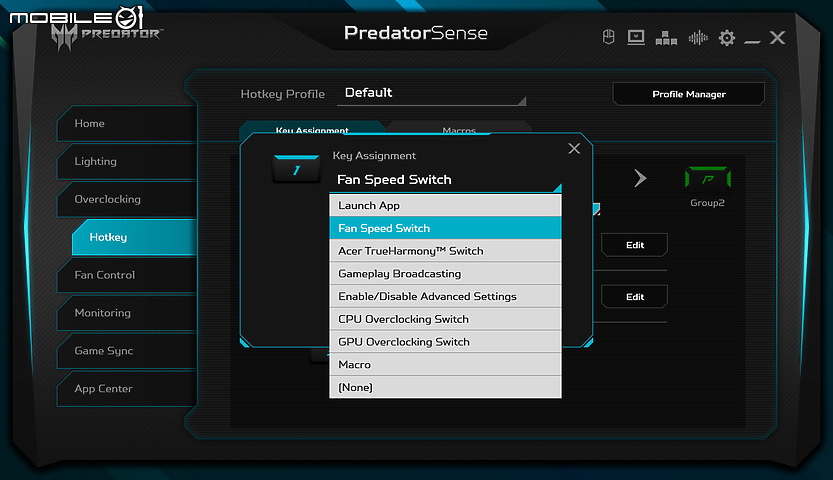
Task: Choose Launch App from the list
Action: (x=445, y=205)
